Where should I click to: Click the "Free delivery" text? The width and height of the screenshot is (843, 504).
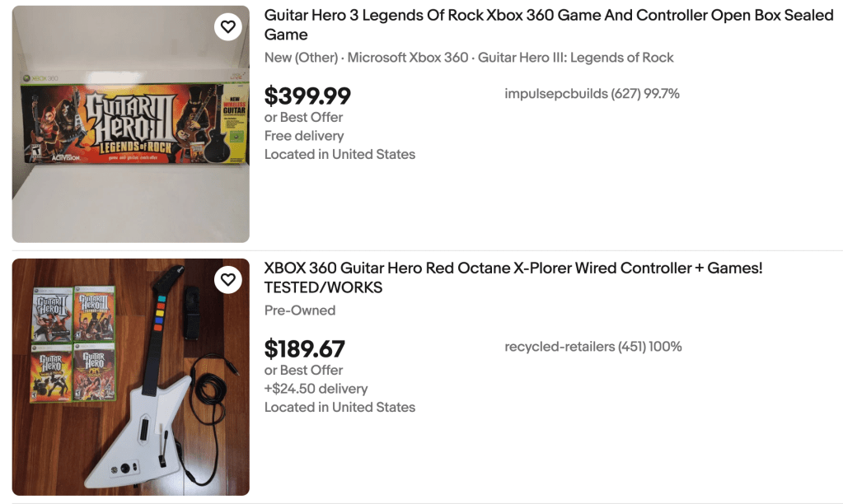tap(304, 136)
